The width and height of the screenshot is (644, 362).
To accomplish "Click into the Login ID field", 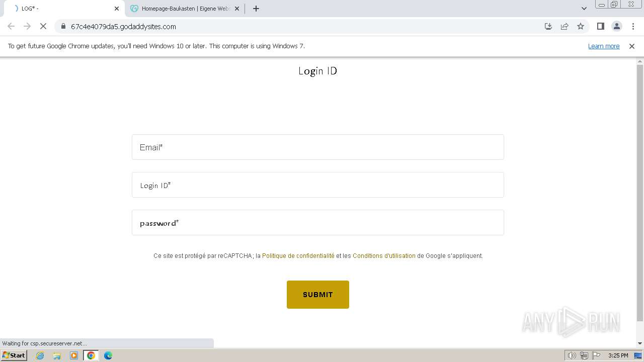I will (x=318, y=185).
